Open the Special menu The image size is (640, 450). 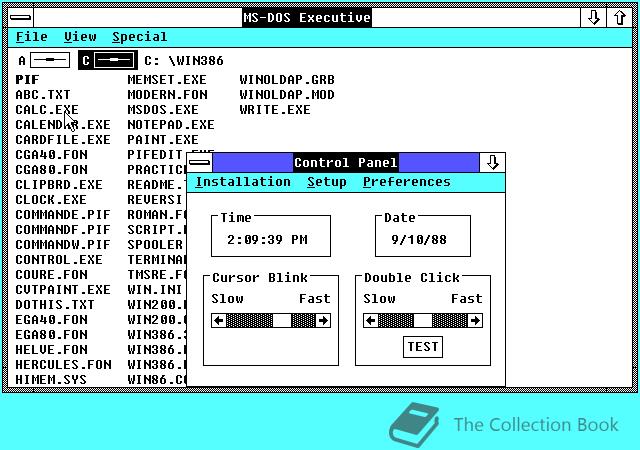pyautogui.click(x=140, y=37)
